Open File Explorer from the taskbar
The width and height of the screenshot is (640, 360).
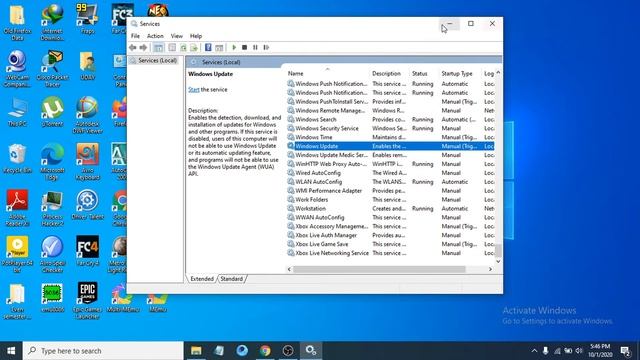[196, 351]
